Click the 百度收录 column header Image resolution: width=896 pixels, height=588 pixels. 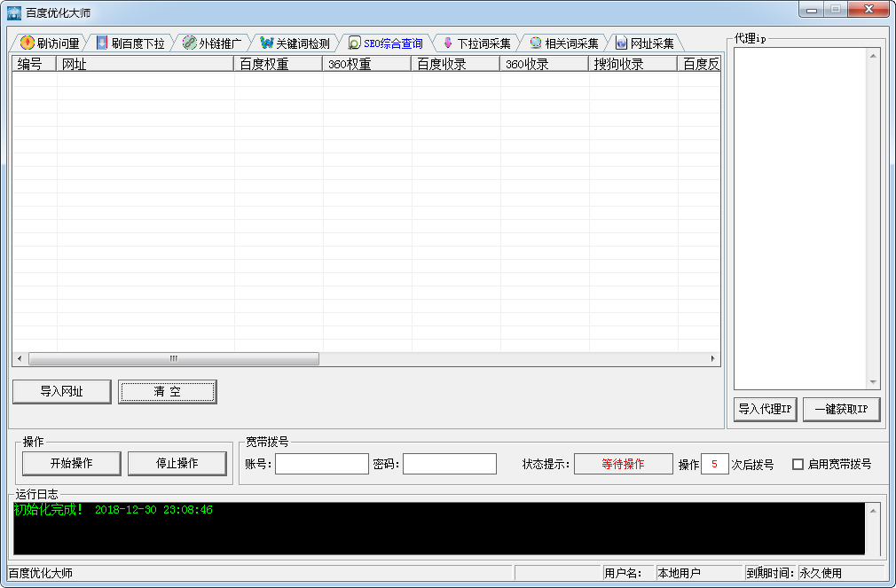tap(455, 64)
